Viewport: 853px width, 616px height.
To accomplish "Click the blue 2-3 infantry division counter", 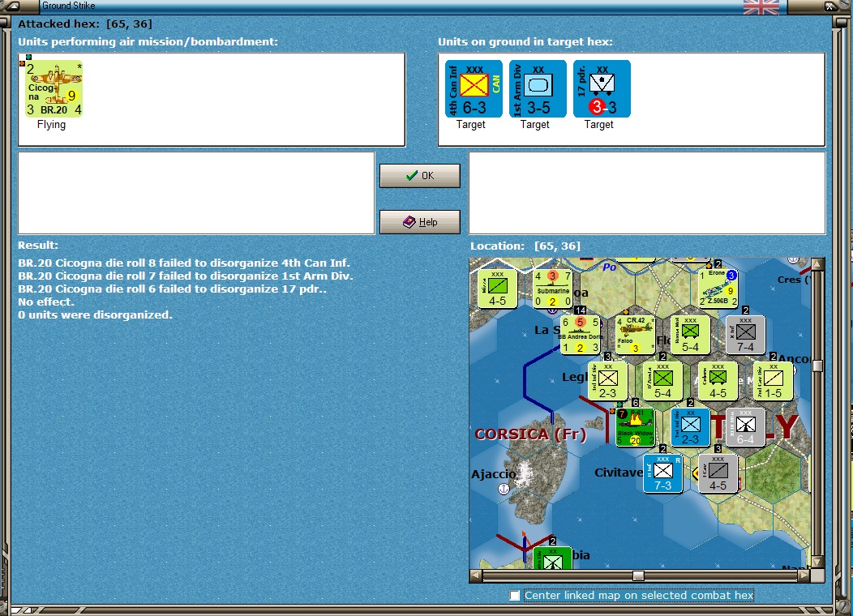I will point(690,427).
